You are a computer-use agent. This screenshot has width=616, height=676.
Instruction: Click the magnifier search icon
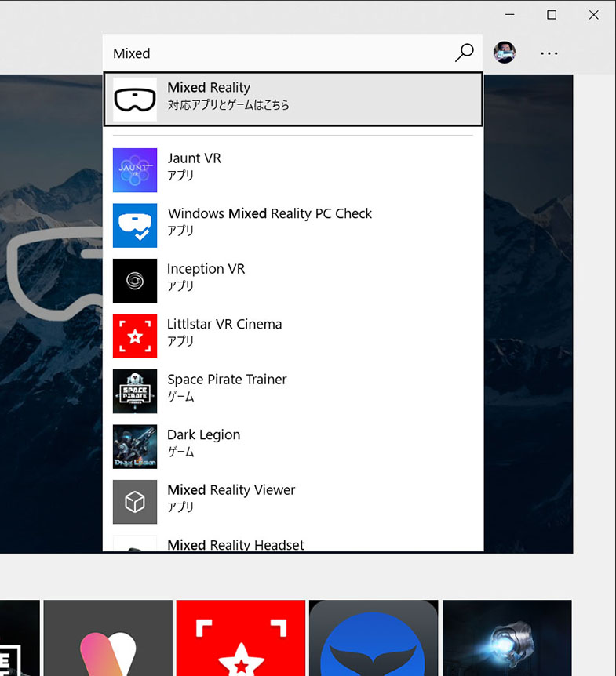click(x=464, y=53)
